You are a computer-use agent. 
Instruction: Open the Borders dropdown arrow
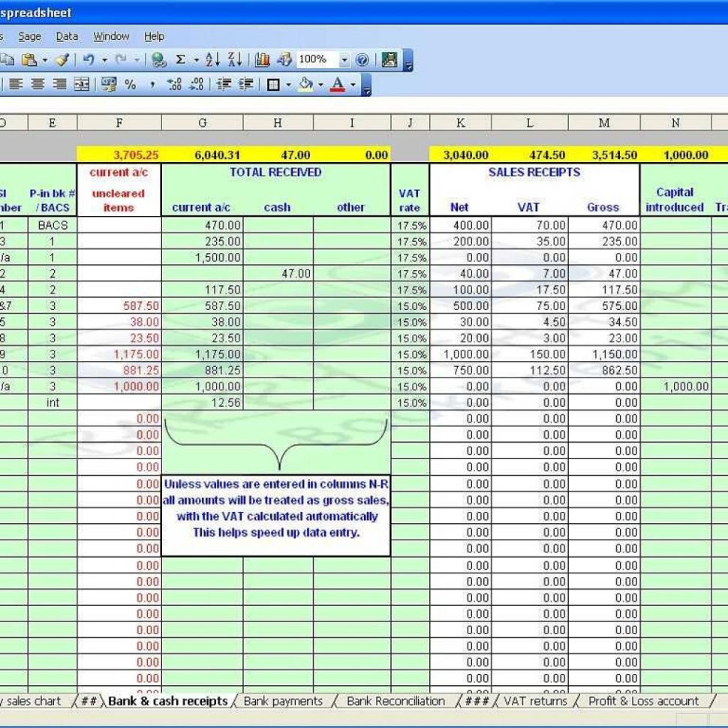coord(288,86)
